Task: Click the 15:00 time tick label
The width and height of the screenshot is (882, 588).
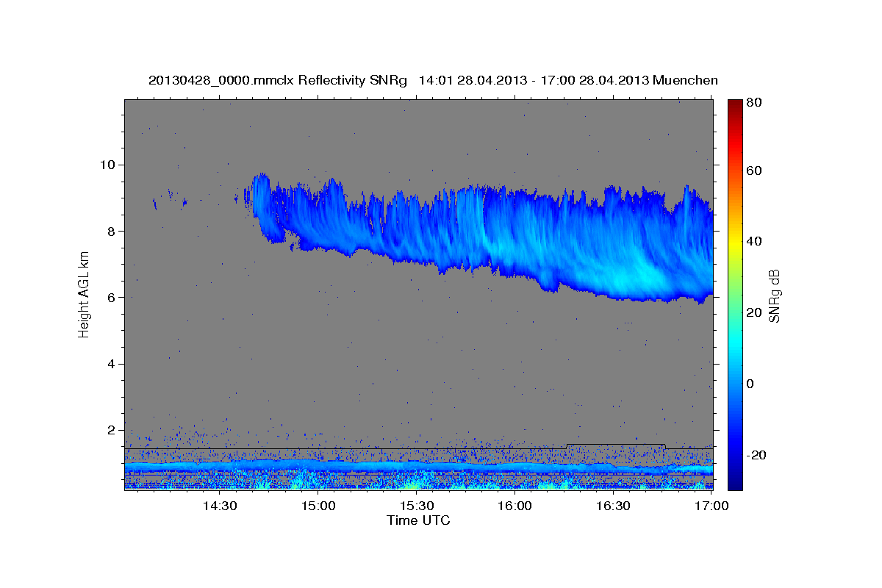Action: pos(318,506)
